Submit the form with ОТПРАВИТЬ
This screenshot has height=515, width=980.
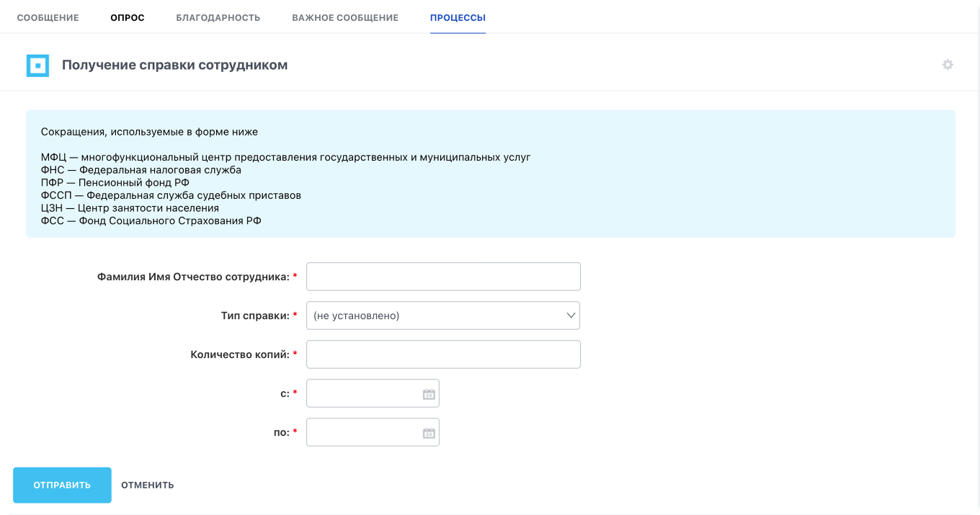point(62,485)
